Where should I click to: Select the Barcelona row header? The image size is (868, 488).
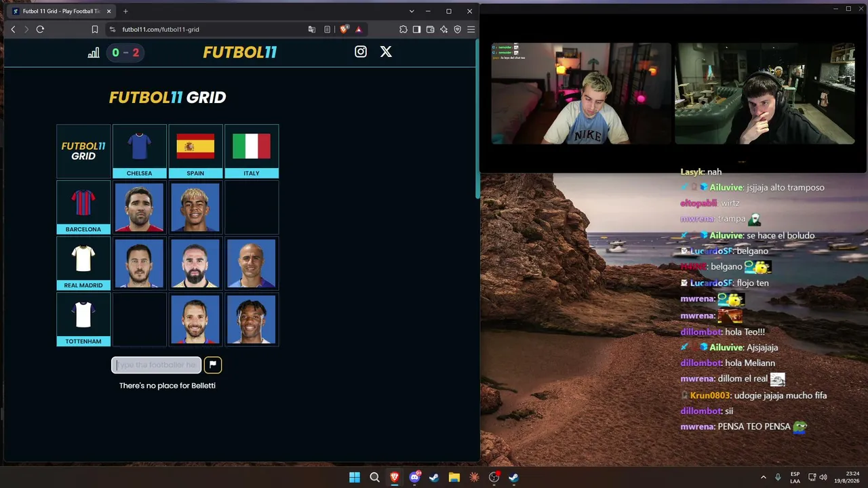[x=83, y=207]
